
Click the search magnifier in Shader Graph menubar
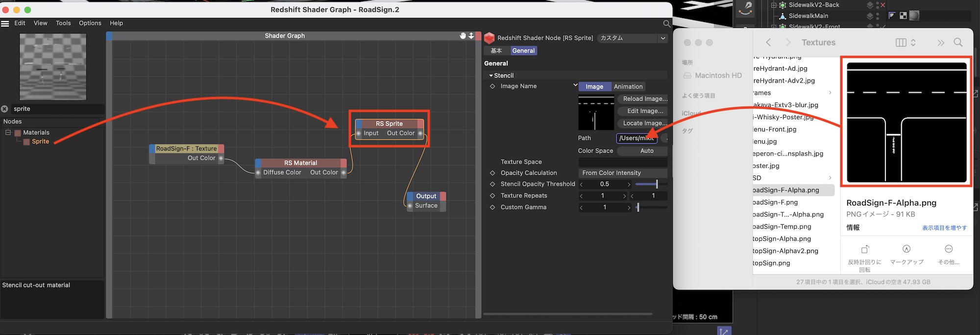click(x=666, y=24)
